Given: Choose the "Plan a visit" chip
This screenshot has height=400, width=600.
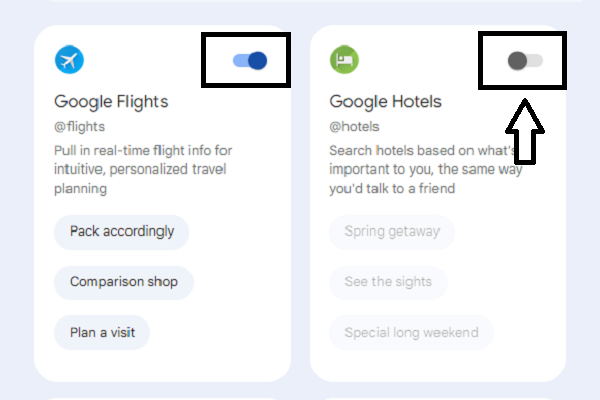Looking at the screenshot, I should 102,332.
